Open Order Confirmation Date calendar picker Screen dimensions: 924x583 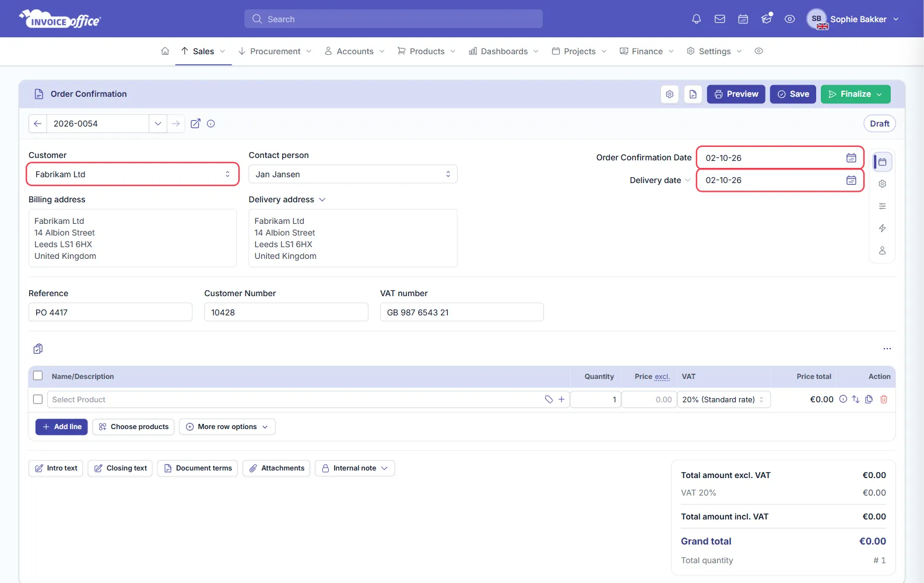[851, 158]
